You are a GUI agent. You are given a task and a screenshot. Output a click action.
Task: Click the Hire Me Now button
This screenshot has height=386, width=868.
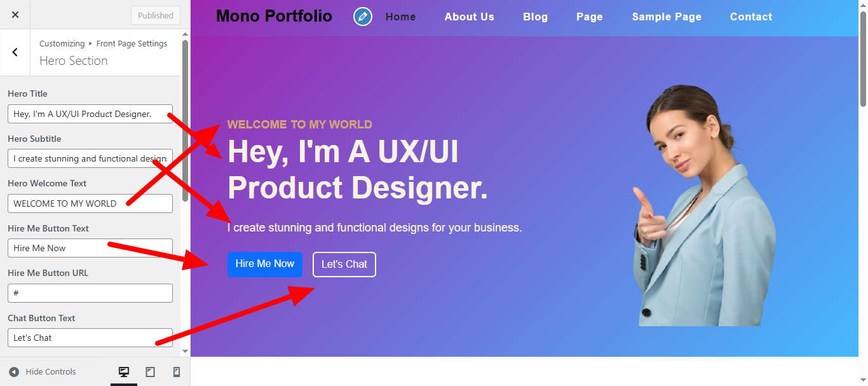point(265,264)
